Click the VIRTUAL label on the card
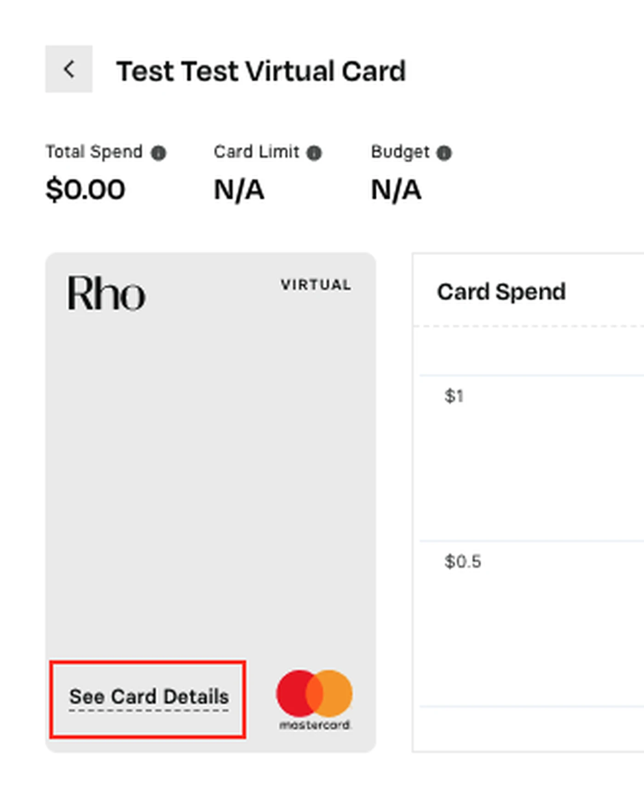The width and height of the screenshot is (644, 812). pos(316,285)
